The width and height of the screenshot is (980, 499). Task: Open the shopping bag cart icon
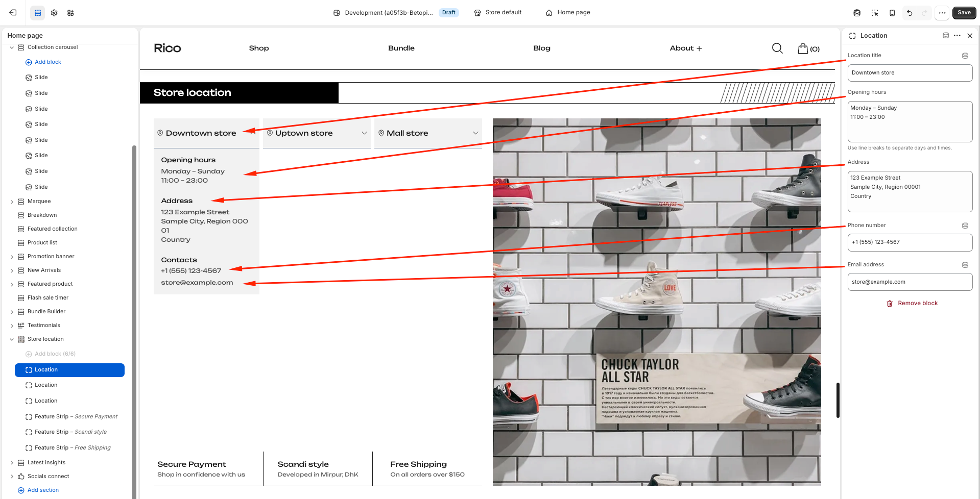(808, 48)
